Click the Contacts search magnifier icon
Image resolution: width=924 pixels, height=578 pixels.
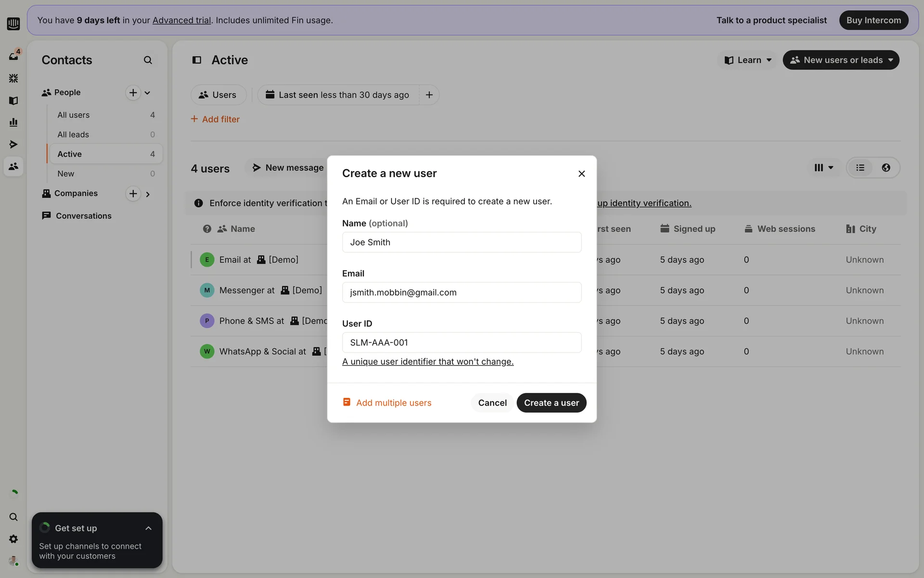pos(148,60)
